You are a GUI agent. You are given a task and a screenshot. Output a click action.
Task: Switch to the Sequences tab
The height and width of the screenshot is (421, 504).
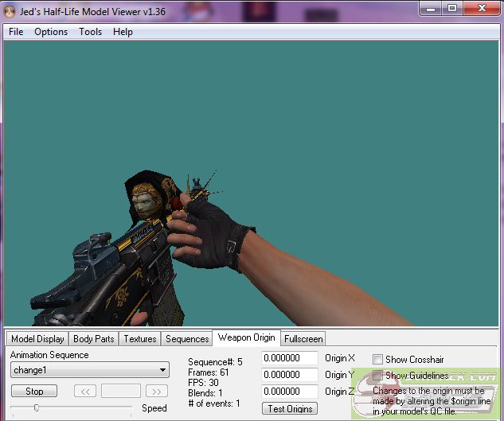187,339
